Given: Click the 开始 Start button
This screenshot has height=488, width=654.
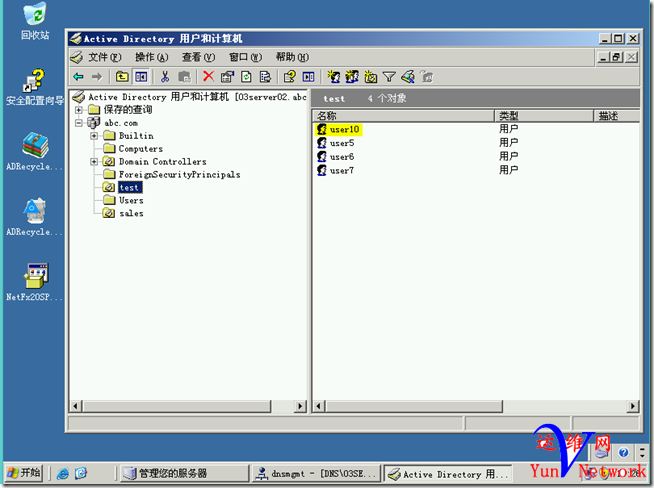Looking at the screenshot, I should pyautogui.click(x=24, y=473).
